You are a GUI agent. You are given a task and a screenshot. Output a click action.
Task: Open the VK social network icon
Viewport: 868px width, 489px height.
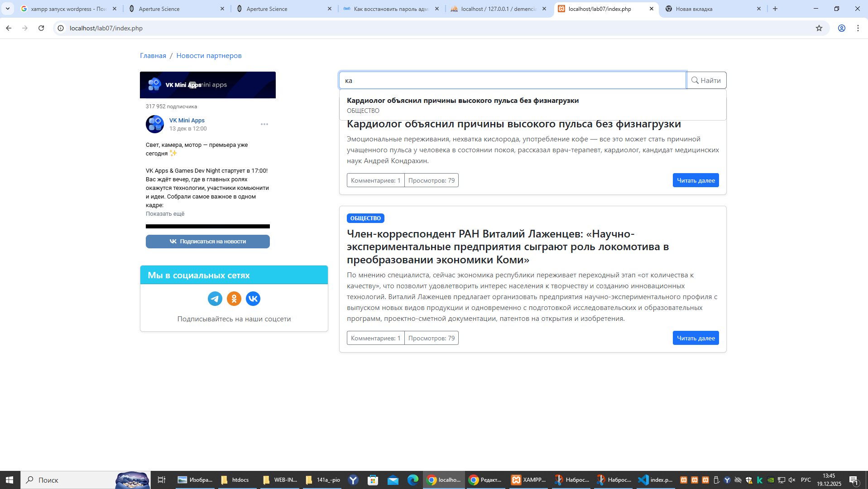(253, 299)
